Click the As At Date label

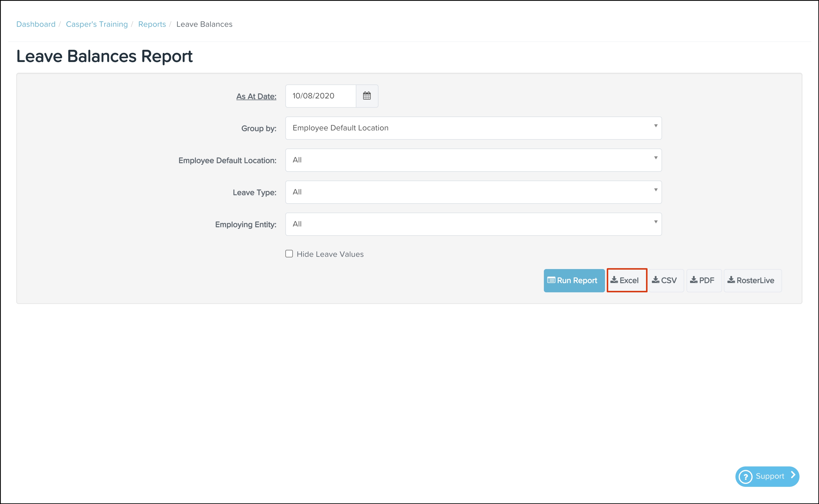coord(256,97)
